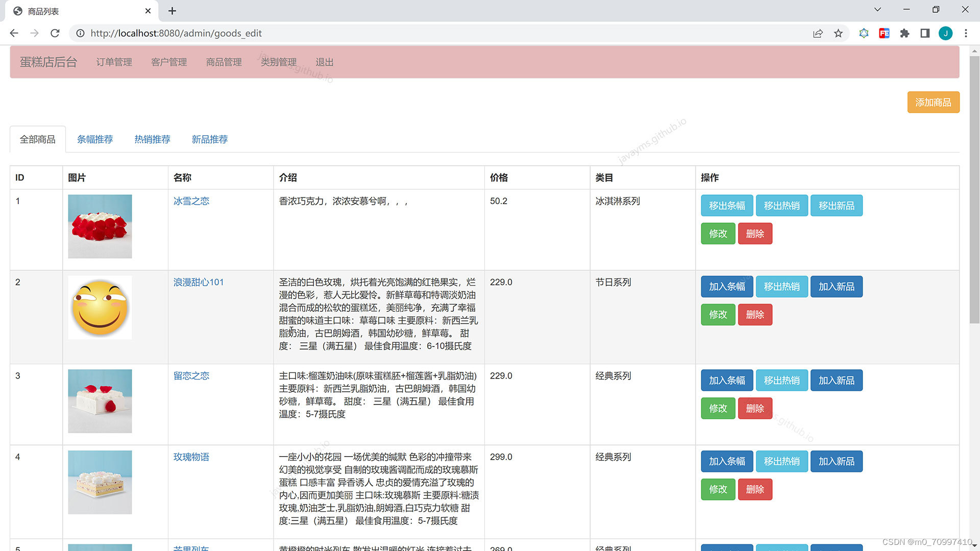Open the share page icon in address bar
This screenshot has width=980, height=551.
pyautogui.click(x=818, y=33)
